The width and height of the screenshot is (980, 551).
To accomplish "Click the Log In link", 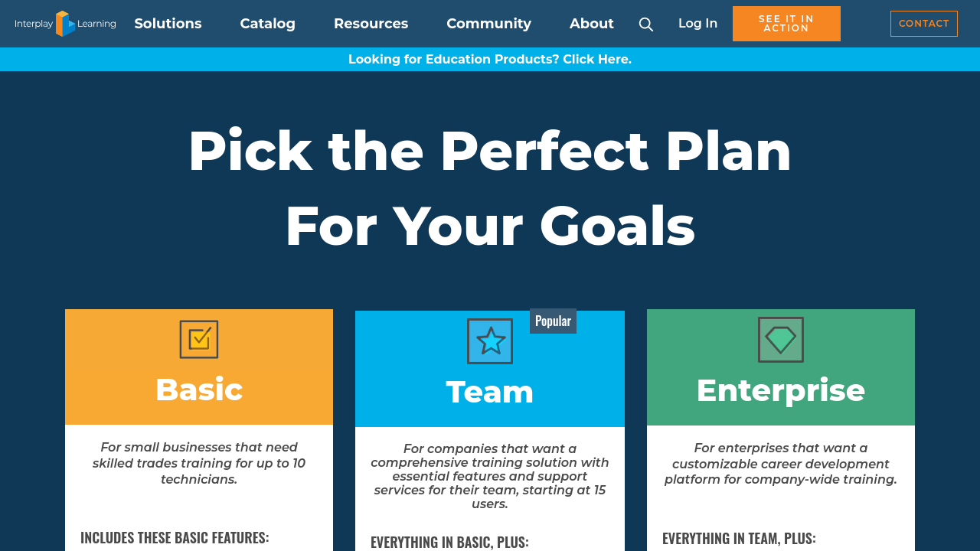I will (x=697, y=24).
